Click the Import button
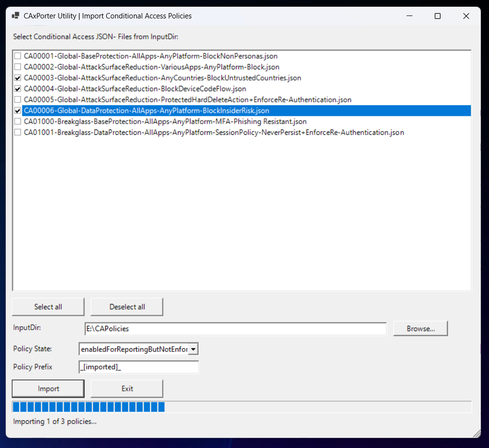This screenshot has width=489, height=448. coord(48,388)
